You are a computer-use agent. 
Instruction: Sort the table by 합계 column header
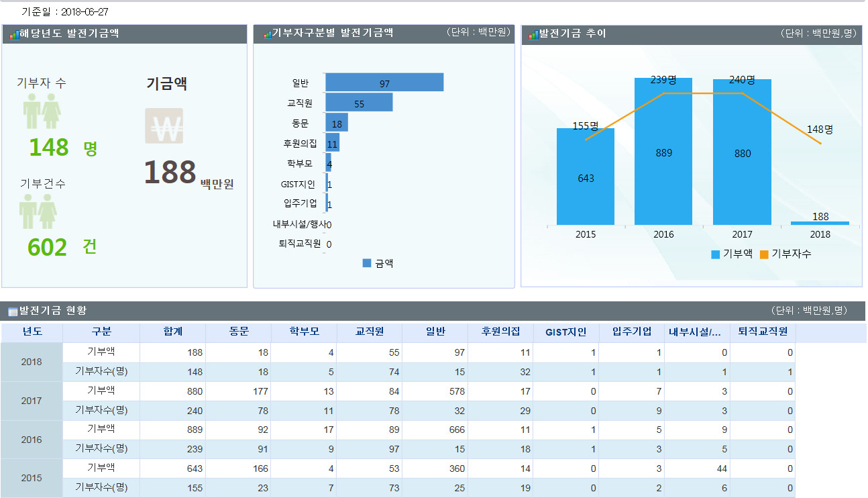(173, 332)
